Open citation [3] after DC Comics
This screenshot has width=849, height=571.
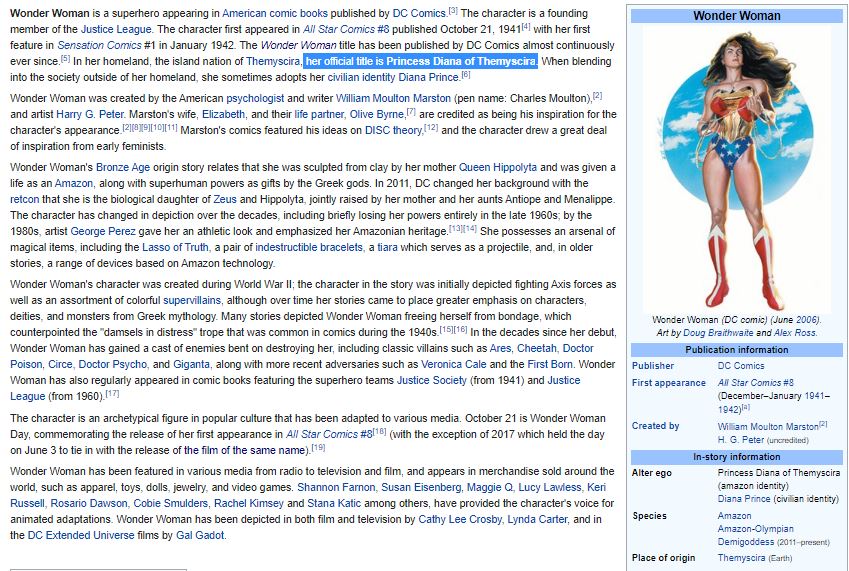pyautogui.click(x=453, y=10)
